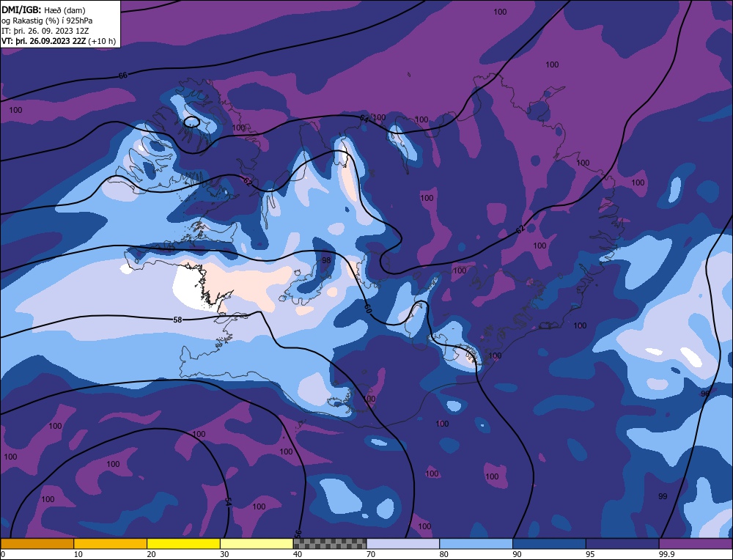Click the legend tick label '80'

point(444,554)
